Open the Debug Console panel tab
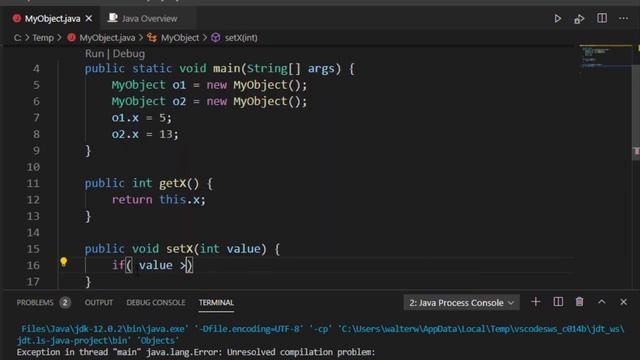 coord(156,302)
